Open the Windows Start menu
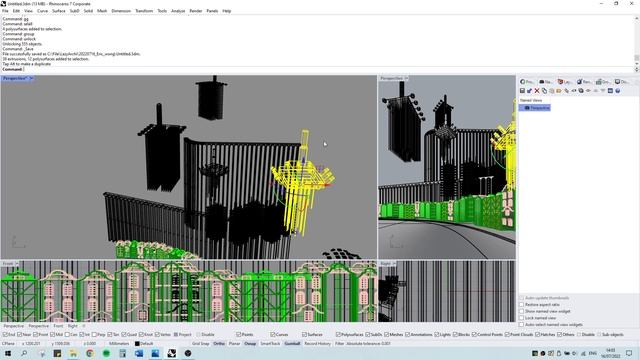The image size is (640, 360). point(8,353)
